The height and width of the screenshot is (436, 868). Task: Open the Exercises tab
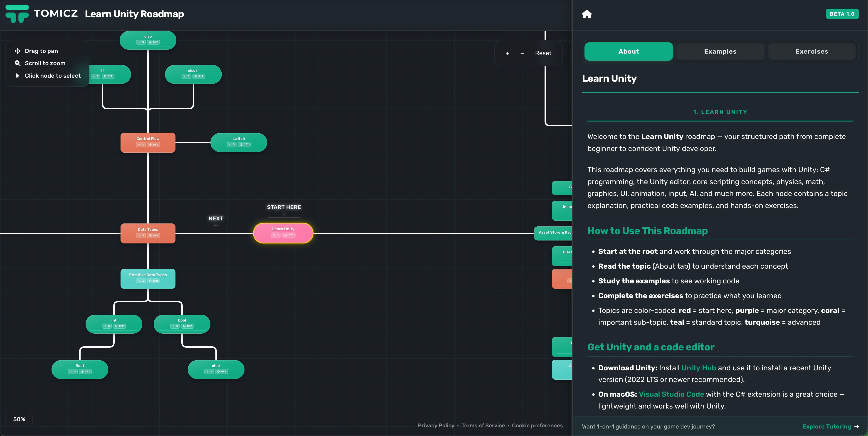(811, 52)
